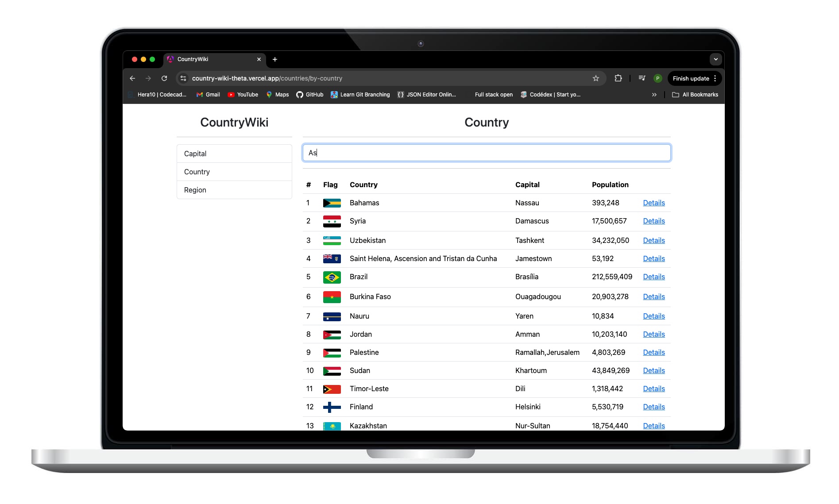839x504 pixels.
Task: Bookmark this page with the star icon
Action: coord(596,78)
